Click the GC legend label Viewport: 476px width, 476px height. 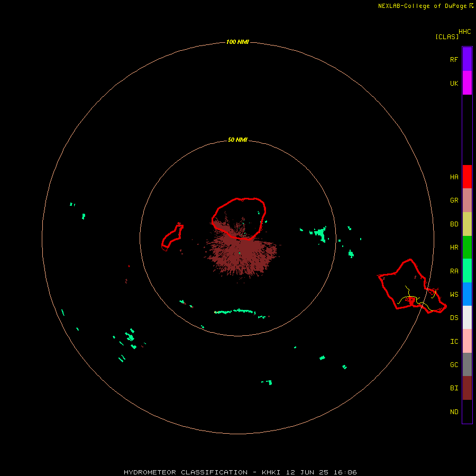coord(454,364)
